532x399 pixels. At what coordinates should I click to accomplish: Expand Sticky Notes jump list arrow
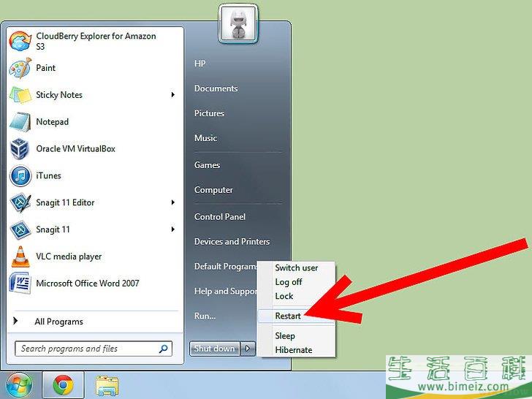pyautogui.click(x=172, y=95)
